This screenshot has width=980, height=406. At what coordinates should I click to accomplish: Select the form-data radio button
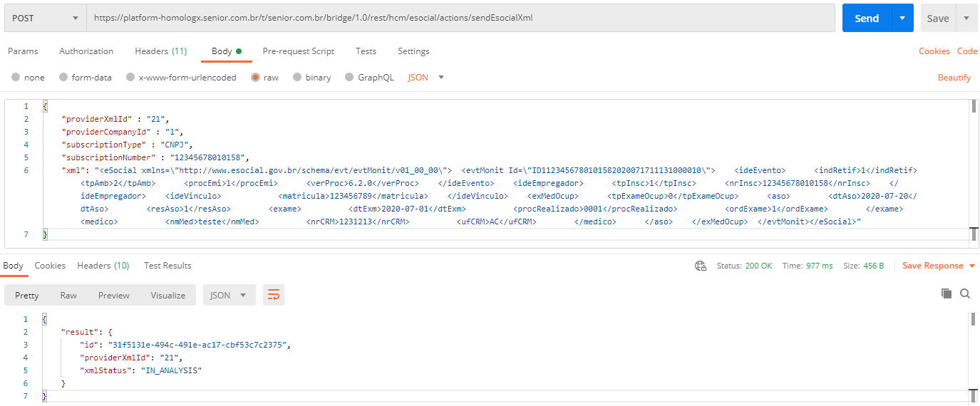coord(63,78)
